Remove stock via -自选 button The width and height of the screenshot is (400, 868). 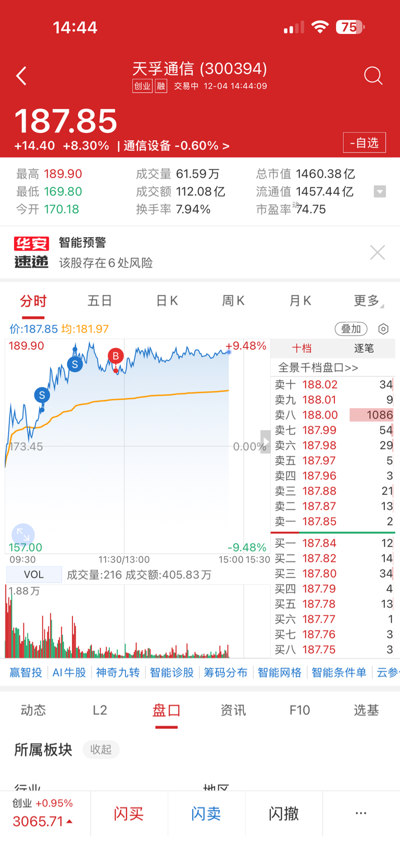point(364,143)
